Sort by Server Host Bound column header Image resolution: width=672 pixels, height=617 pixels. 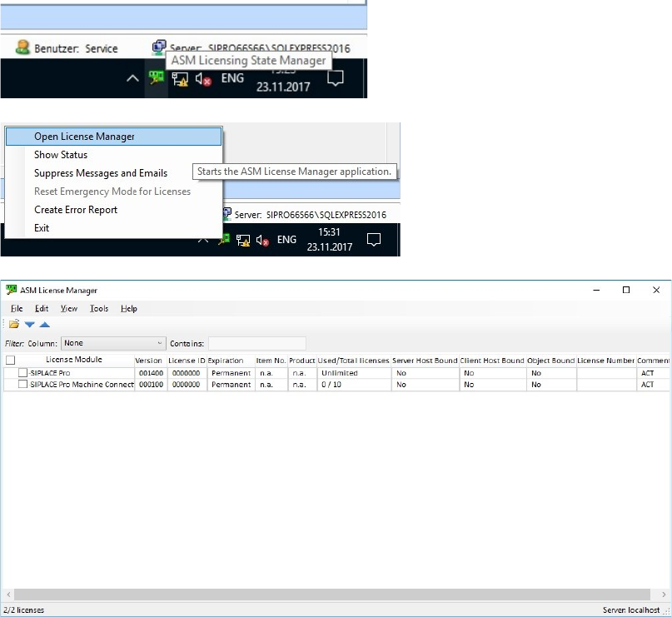(x=425, y=361)
